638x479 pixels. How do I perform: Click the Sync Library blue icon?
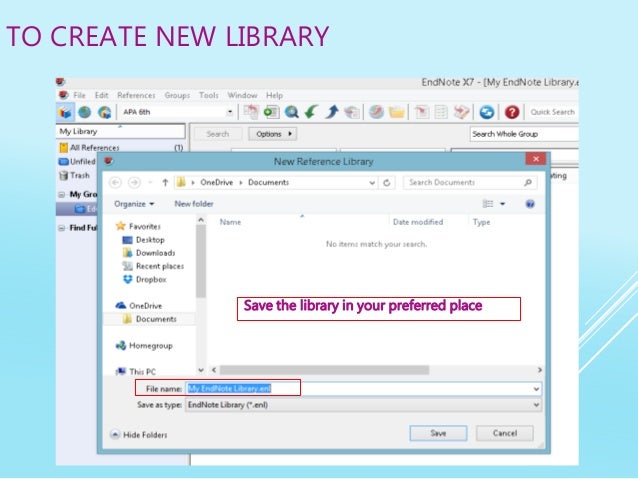pyautogui.click(x=487, y=112)
